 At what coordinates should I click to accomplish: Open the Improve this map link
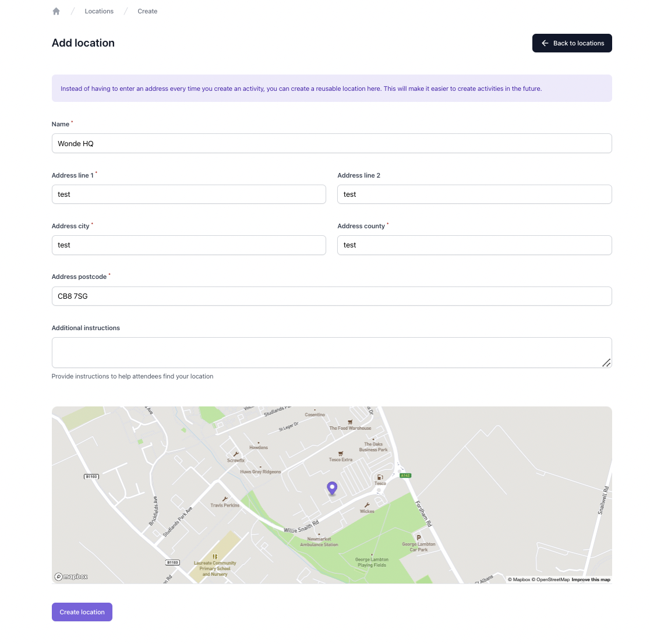pyautogui.click(x=591, y=579)
